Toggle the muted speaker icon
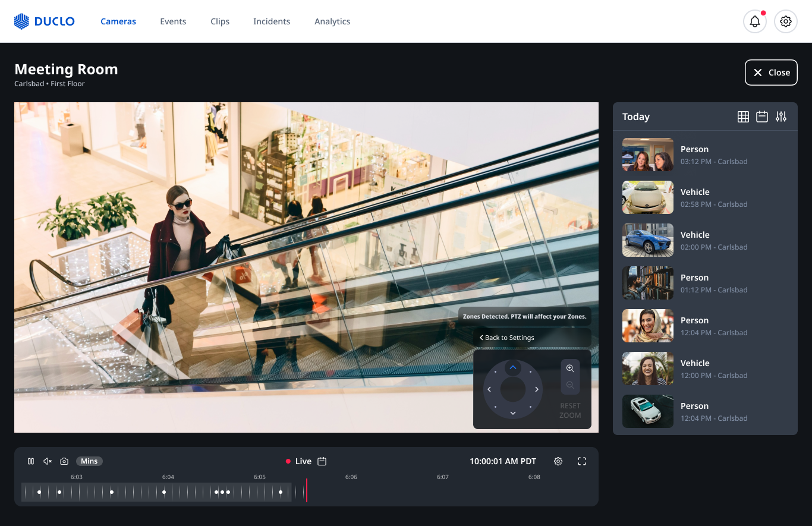The width and height of the screenshot is (812, 526). [48, 461]
